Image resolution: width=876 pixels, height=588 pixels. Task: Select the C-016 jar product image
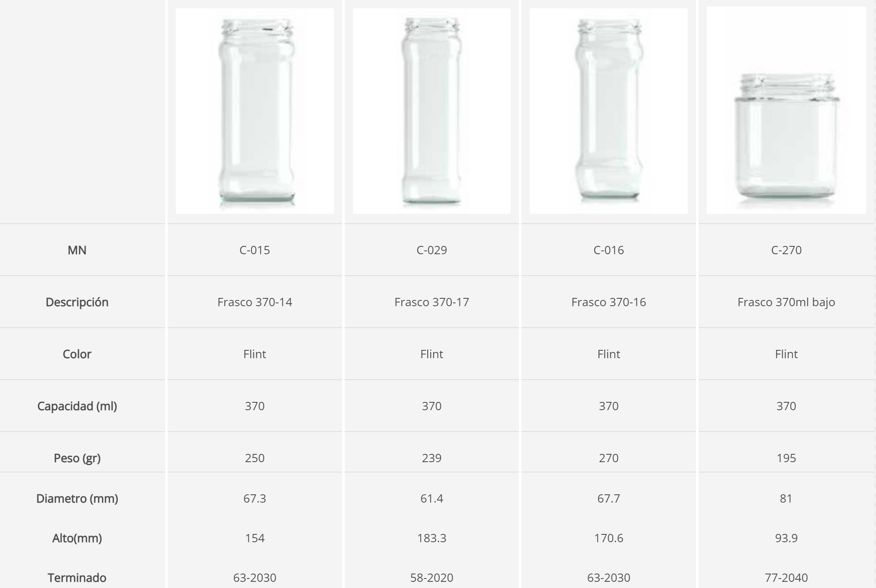point(608,111)
